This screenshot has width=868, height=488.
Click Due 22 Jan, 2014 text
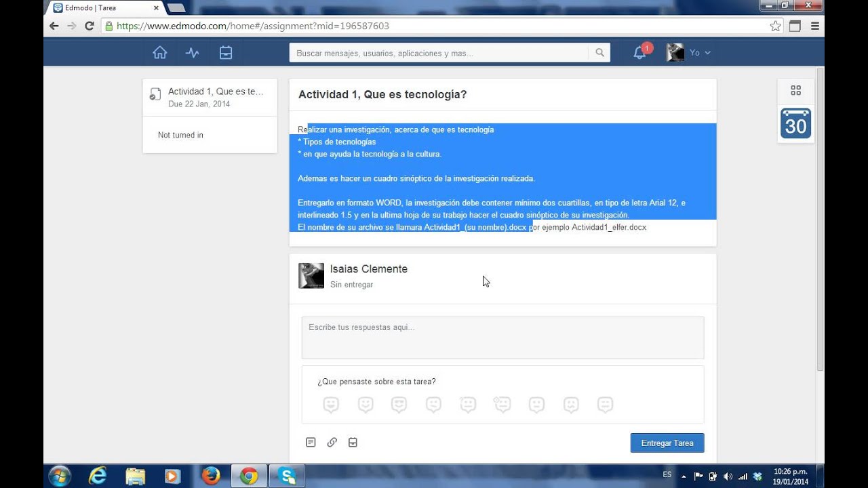199,104
